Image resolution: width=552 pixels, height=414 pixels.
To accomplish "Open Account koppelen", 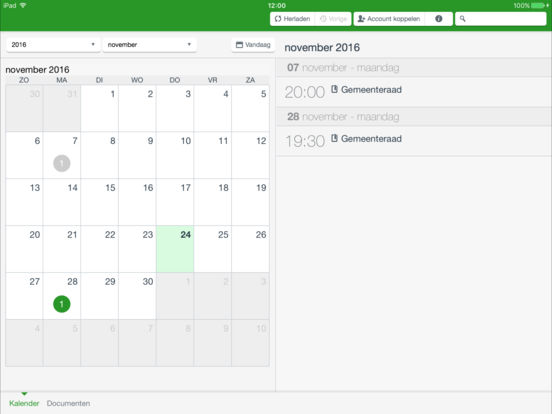I will (x=389, y=19).
